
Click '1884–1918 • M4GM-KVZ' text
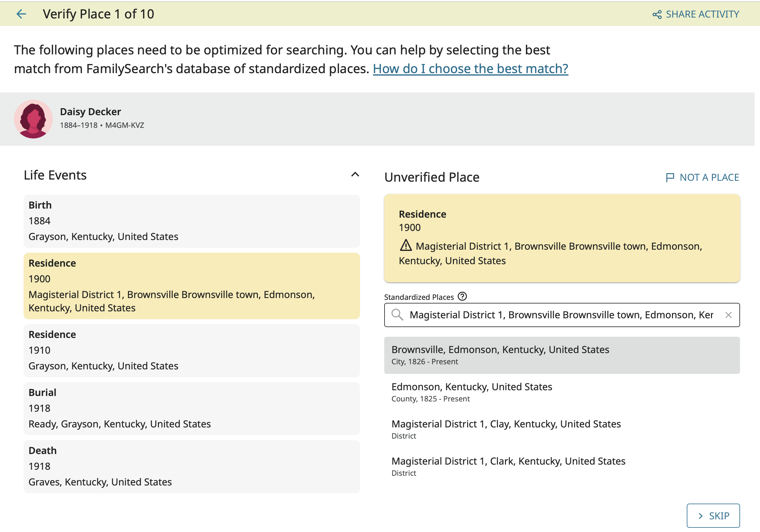pos(102,125)
